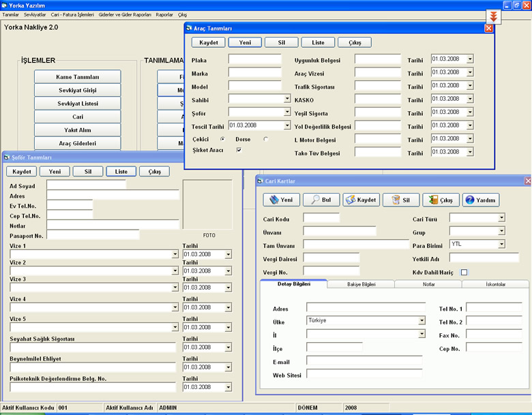Open the Para Birimi YTL dropdown
This screenshot has width=532, height=415.
click(501, 244)
